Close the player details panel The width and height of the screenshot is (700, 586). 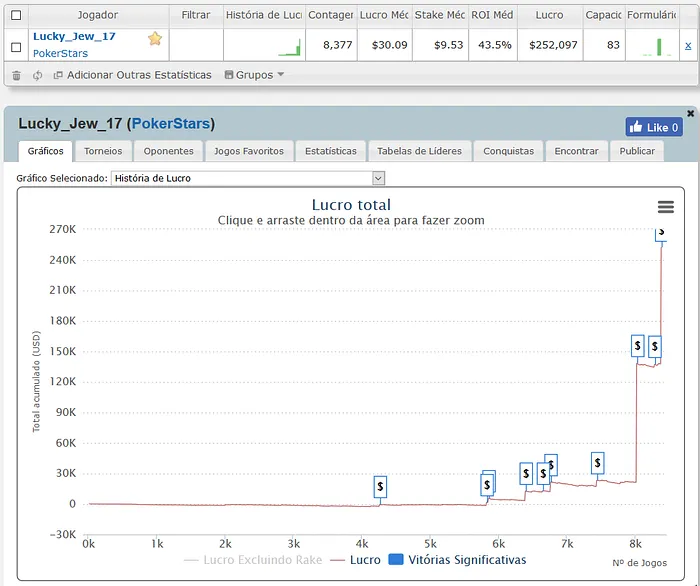pos(690,114)
